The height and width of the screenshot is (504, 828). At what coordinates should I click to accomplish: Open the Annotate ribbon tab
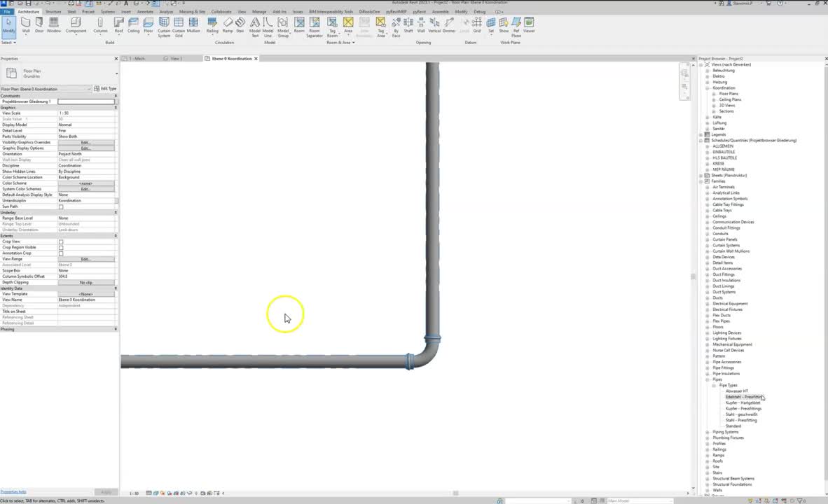click(x=144, y=11)
